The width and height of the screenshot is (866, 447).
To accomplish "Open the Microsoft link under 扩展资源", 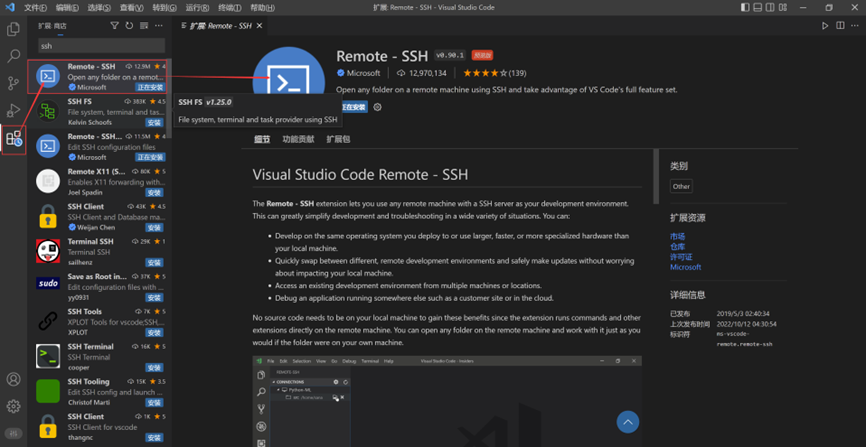I will tap(685, 267).
